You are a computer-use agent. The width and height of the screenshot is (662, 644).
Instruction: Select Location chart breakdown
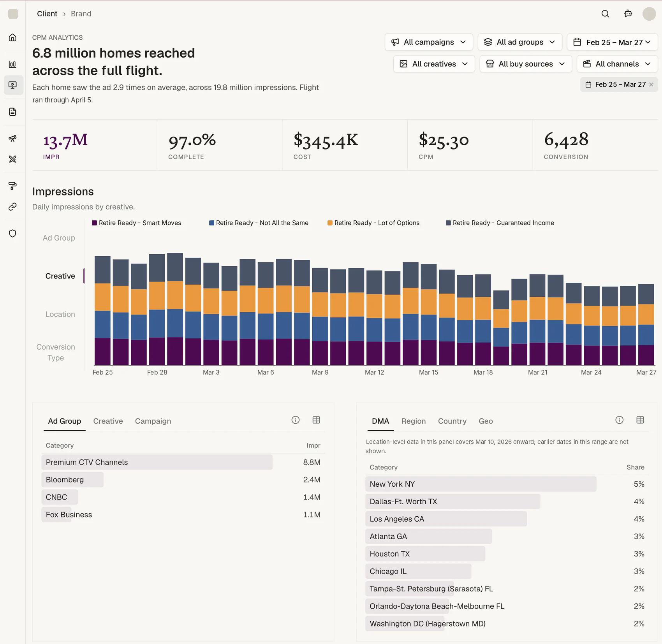[60, 314]
